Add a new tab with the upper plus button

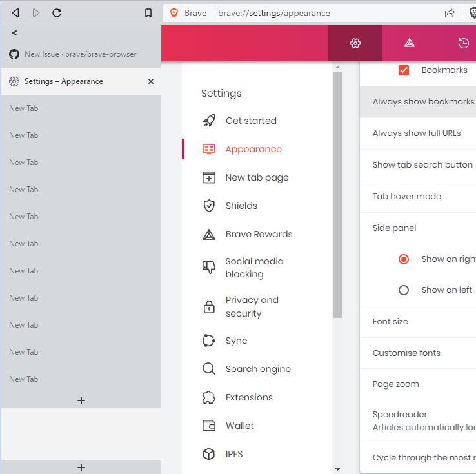click(81, 400)
